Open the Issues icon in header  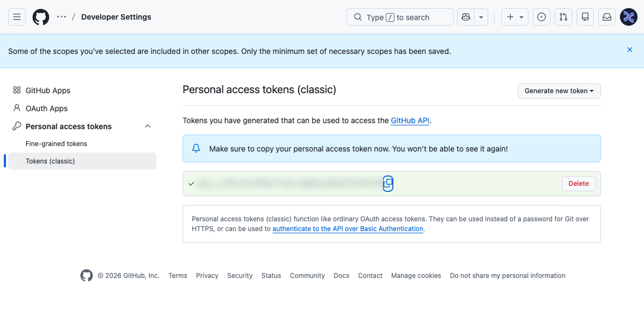click(x=542, y=17)
